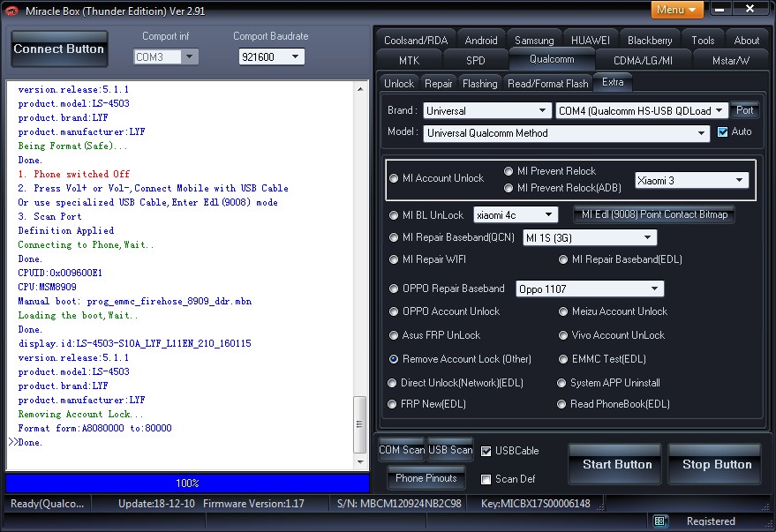Open the MI 1S (3G) dropdown
The image size is (776, 532).
coord(590,238)
